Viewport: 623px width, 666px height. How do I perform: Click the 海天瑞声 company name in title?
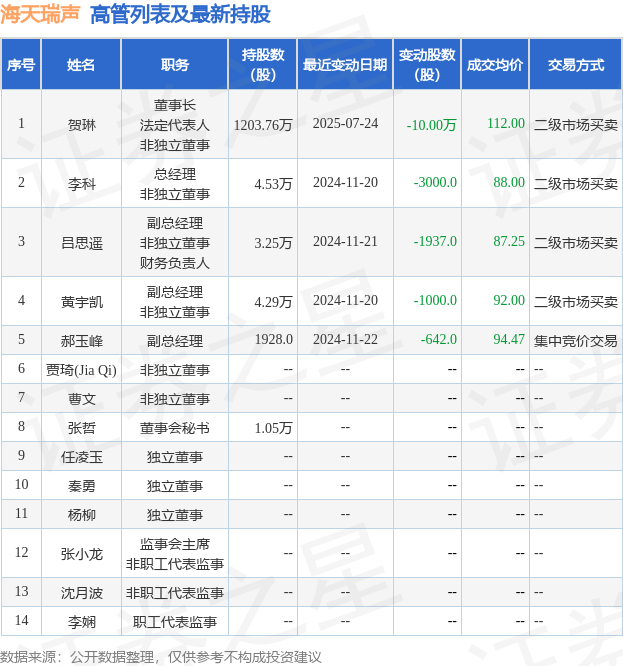coord(40,14)
